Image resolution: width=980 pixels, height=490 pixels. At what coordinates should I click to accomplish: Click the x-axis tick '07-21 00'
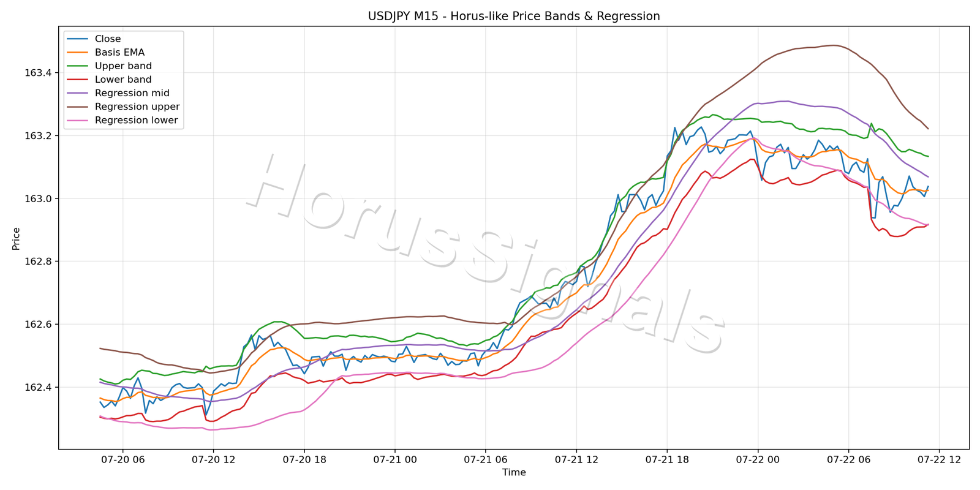[x=395, y=459]
